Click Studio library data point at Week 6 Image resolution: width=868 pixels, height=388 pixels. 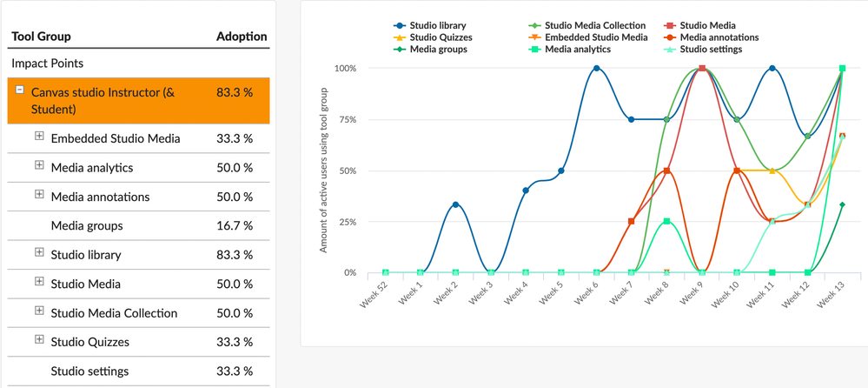click(x=596, y=69)
